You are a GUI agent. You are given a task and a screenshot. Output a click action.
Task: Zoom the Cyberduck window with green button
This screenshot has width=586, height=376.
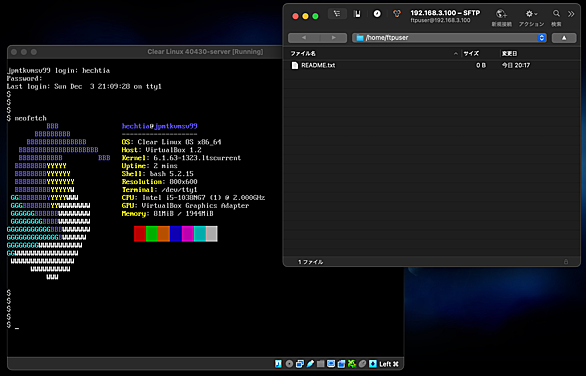tap(315, 16)
